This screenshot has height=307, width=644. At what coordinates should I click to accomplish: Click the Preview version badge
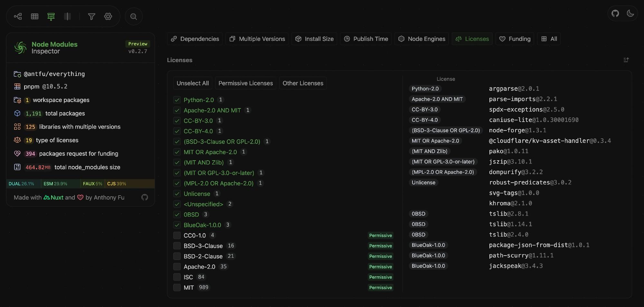pos(138,44)
